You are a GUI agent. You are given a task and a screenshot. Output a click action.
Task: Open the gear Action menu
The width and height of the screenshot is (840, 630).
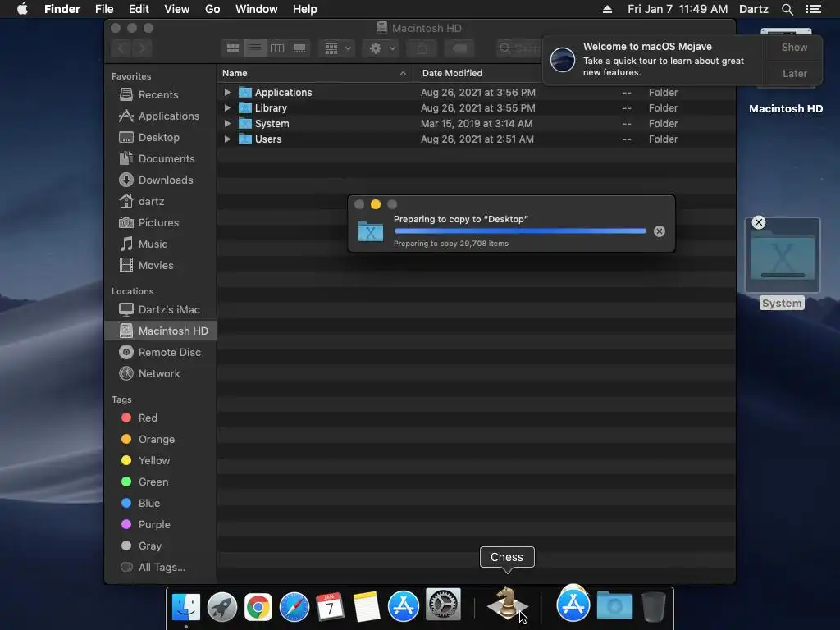(x=381, y=48)
